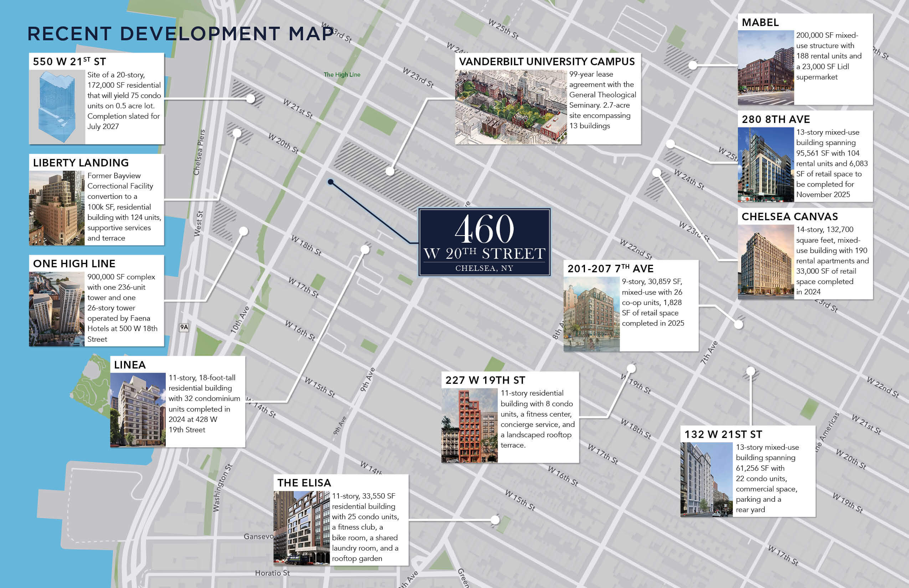Click The Elisa building photo
The height and width of the screenshot is (588, 909).
(301, 528)
